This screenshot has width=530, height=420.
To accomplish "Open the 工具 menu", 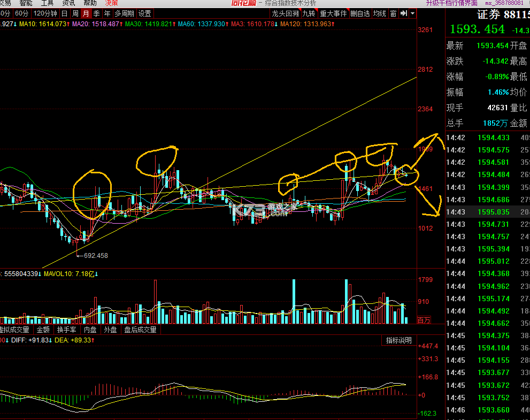I will tap(47, 3).
